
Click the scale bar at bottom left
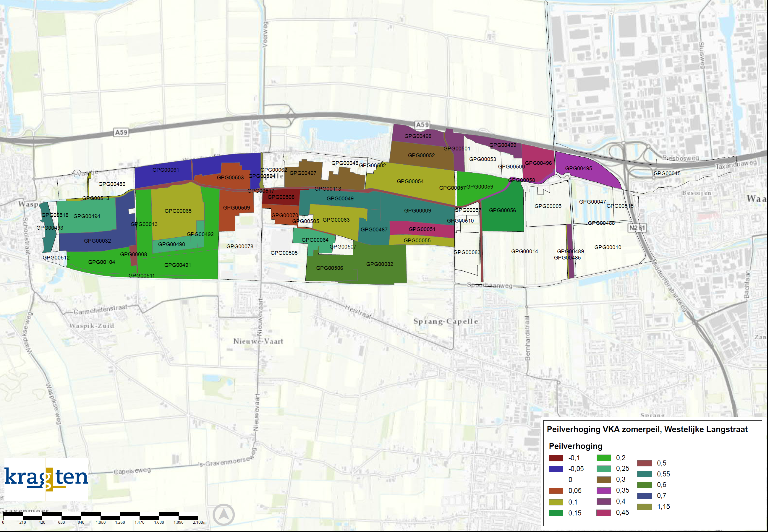[x=101, y=516]
